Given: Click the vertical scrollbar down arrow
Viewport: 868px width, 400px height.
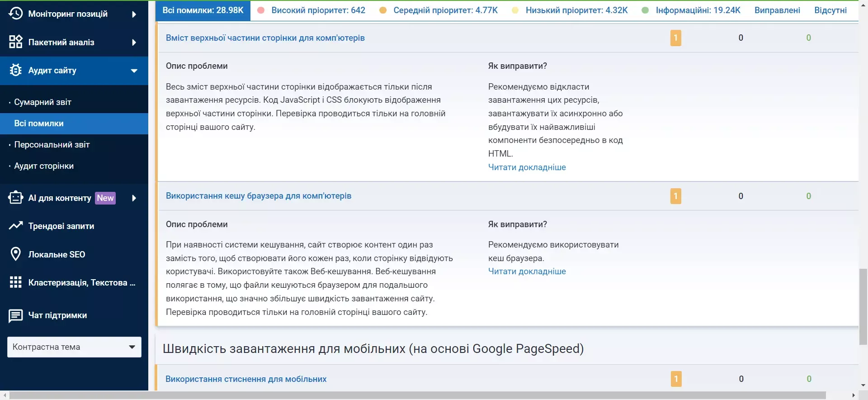Looking at the screenshot, I should coord(863,386).
